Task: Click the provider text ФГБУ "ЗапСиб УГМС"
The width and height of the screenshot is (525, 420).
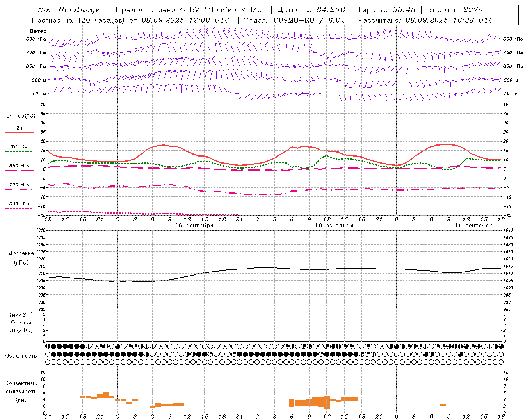Action: click(223, 10)
